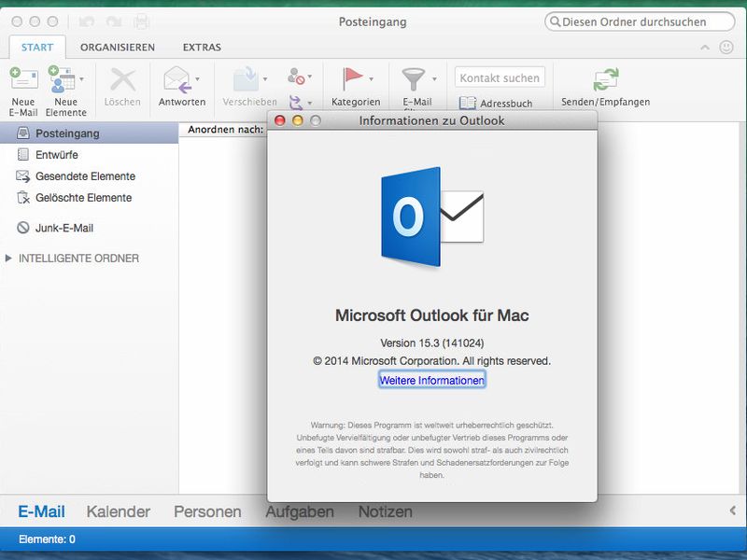Image resolution: width=747 pixels, height=560 pixels.
Task: Open the Adressbuch address book
Action: (496, 104)
